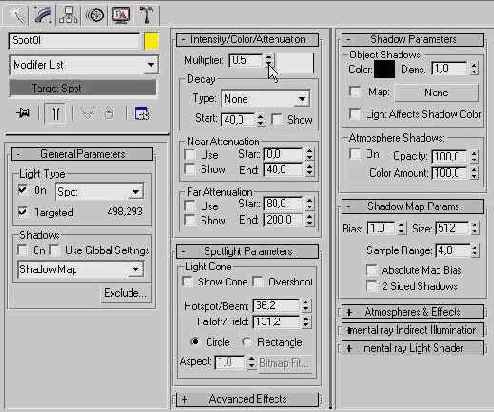Open the Utilities hammer panel tab
Screen dimensions: 494x412
(147, 15)
